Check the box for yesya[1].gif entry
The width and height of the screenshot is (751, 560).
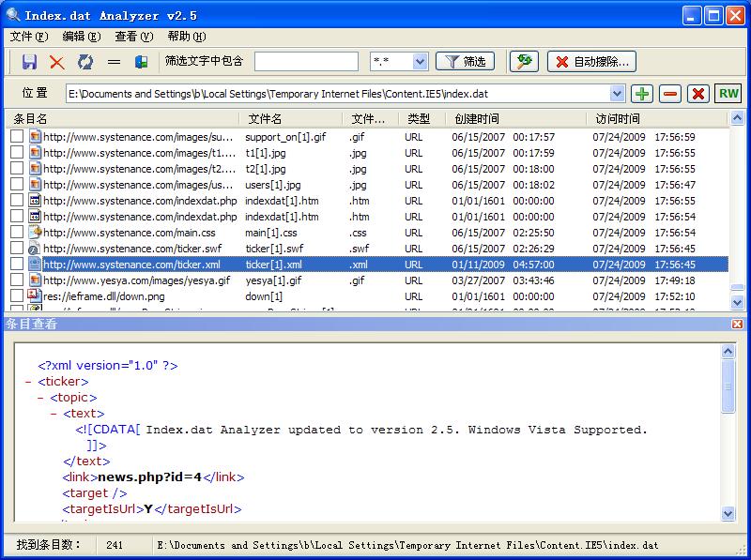click(17, 280)
